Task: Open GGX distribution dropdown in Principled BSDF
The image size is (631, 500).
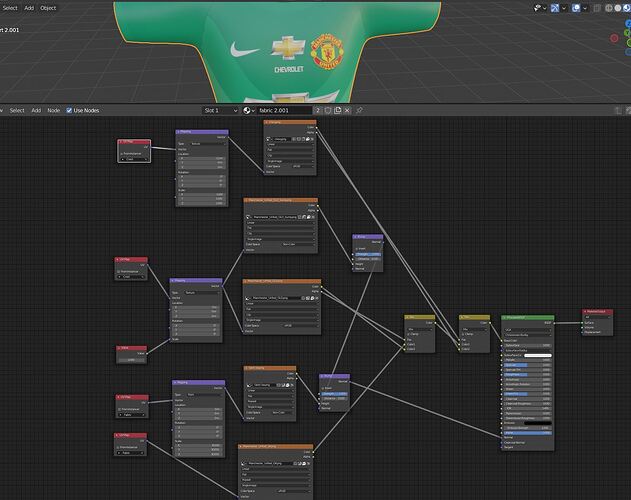Action: coord(528,330)
